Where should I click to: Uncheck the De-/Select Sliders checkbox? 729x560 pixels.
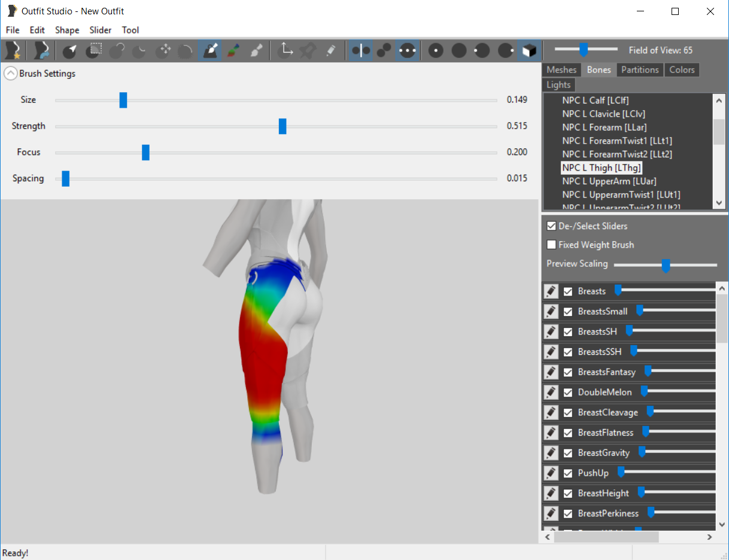click(552, 226)
